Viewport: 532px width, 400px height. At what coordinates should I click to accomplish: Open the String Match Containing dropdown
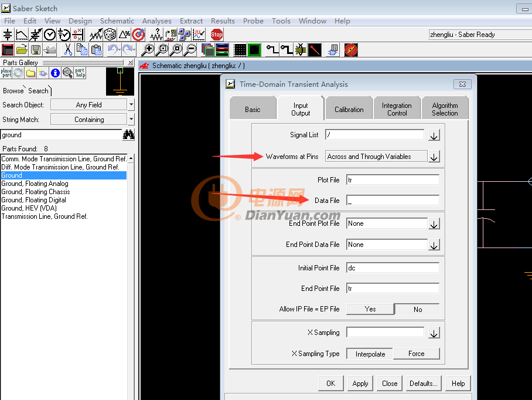tap(131, 119)
